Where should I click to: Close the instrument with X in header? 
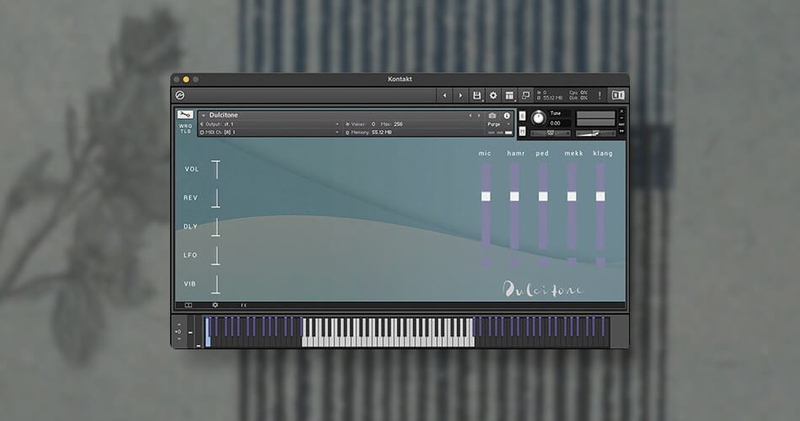coord(621,111)
